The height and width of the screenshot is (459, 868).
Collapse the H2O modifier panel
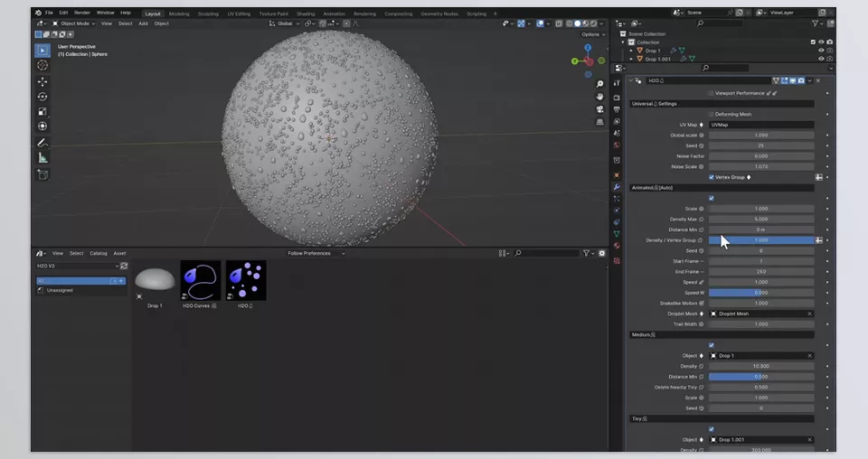(630, 80)
